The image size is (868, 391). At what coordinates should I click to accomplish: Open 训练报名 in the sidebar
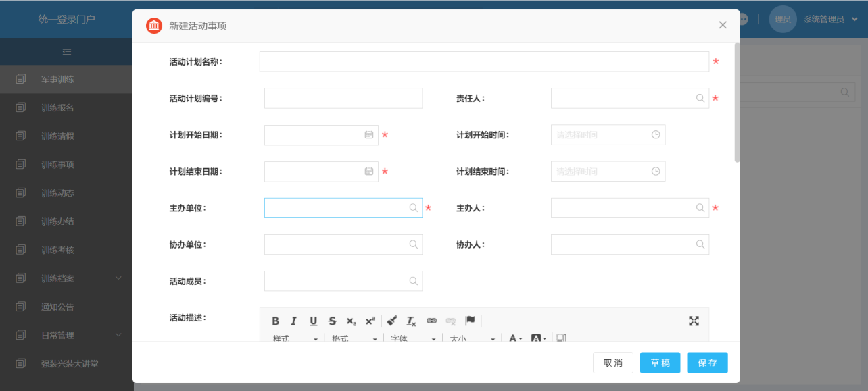(57, 108)
